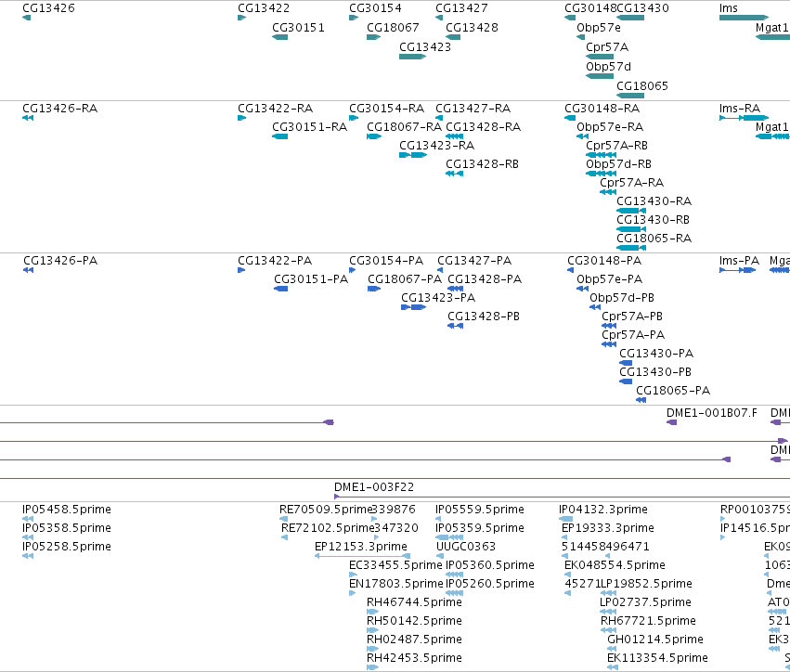Image resolution: width=790 pixels, height=672 pixels.
Task: Click the RH46744.5prime EST label
Action: tap(414, 603)
